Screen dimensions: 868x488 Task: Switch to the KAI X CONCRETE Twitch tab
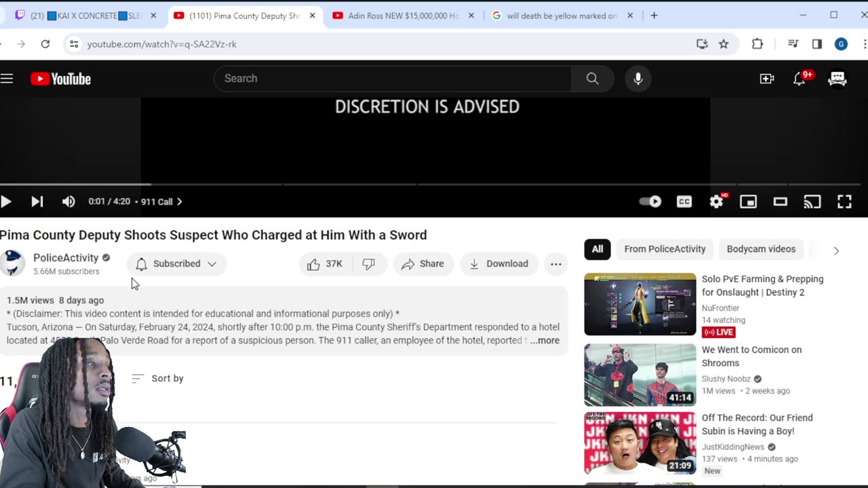click(x=84, y=16)
